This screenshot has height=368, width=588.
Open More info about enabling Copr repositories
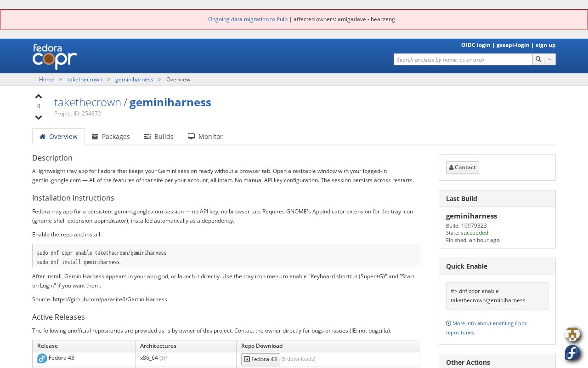[x=486, y=328]
